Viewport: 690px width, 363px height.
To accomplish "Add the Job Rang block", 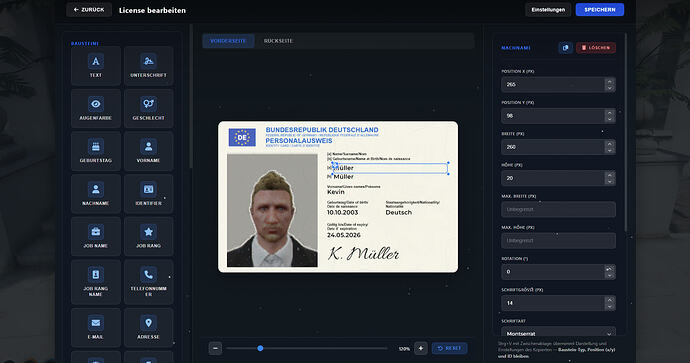I will click(148, 236).
